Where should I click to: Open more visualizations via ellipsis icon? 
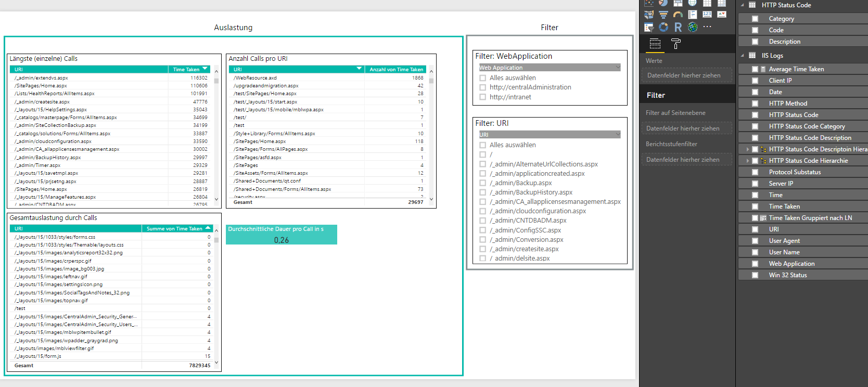(x=707, y=27)
